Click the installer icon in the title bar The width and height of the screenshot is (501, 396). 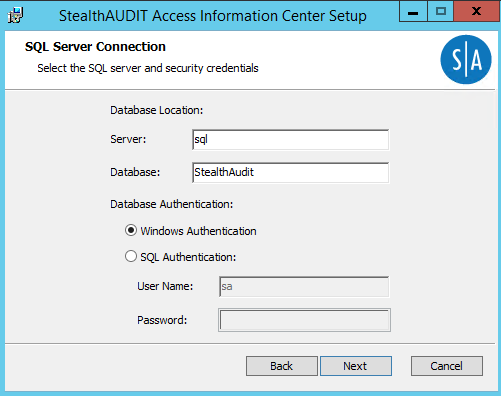[16, 15]
